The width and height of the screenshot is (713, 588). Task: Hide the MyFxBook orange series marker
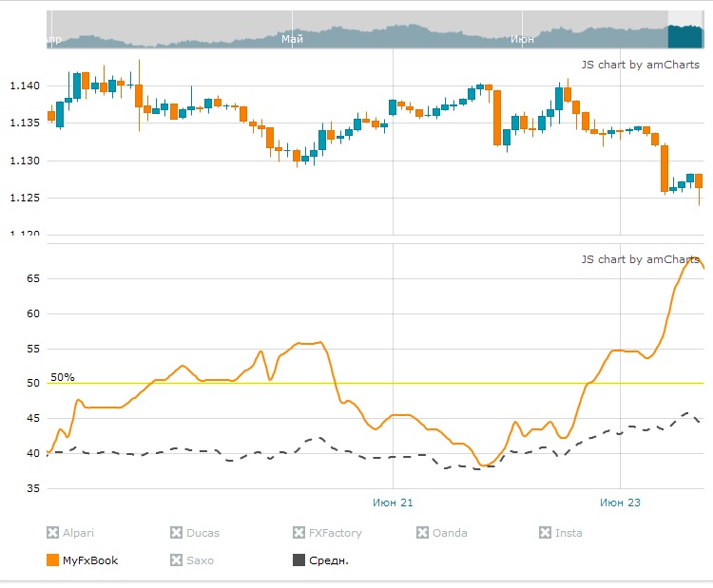tap(52, 560)
